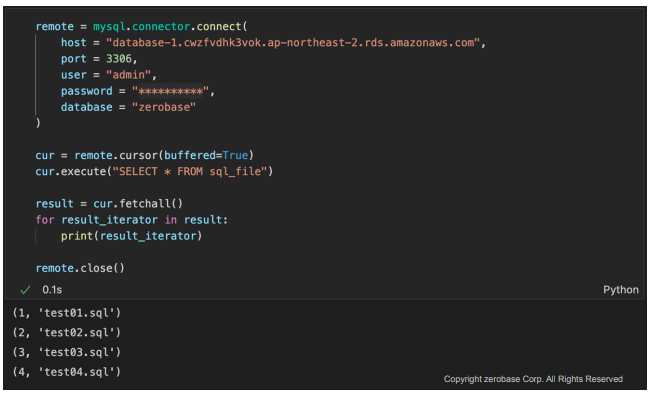
Task: Click the masked password string
Action: click(x=170, y=91)
